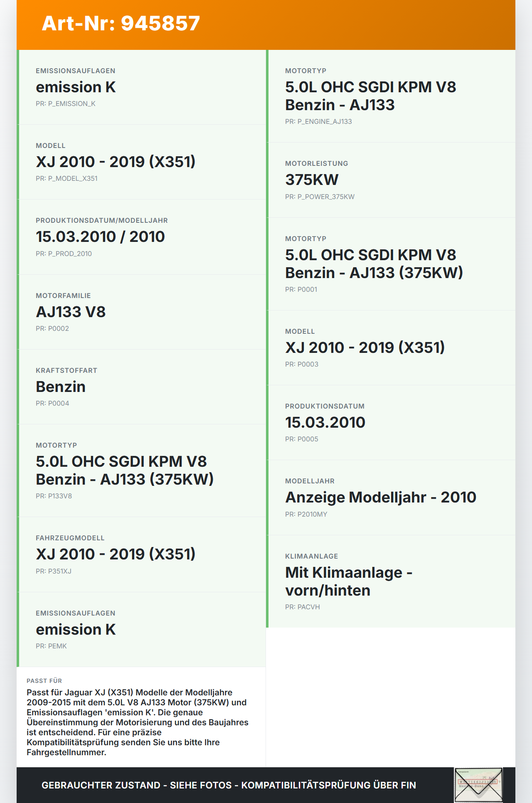The width and height of the screenshot is (532, 803).
Task: Select the Motortyp card with PR: P_ENGINE_AJ133
Action: (x=391, y=96)
